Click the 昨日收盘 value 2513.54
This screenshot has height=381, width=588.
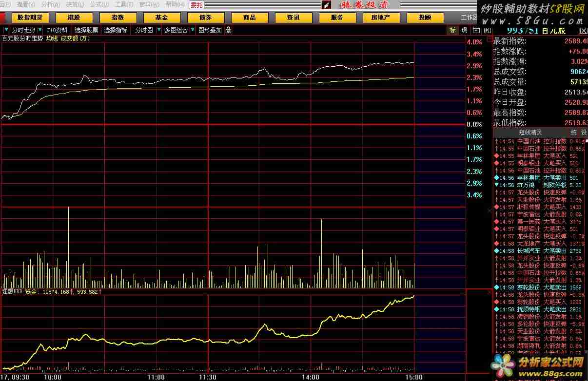click(x=576, y=92)
